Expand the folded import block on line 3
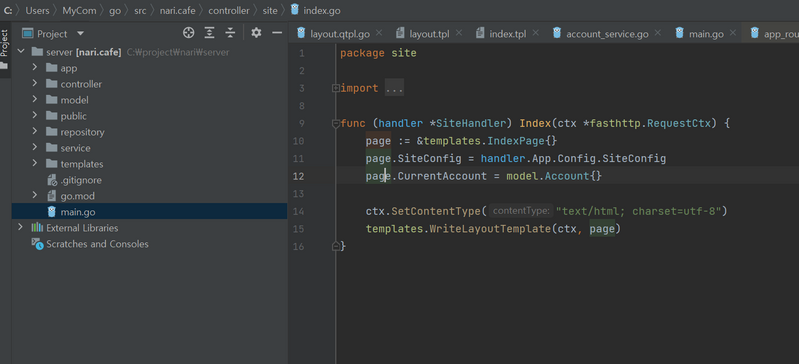The width and height of the screenshot is (800, 364). tap(335, 88)
